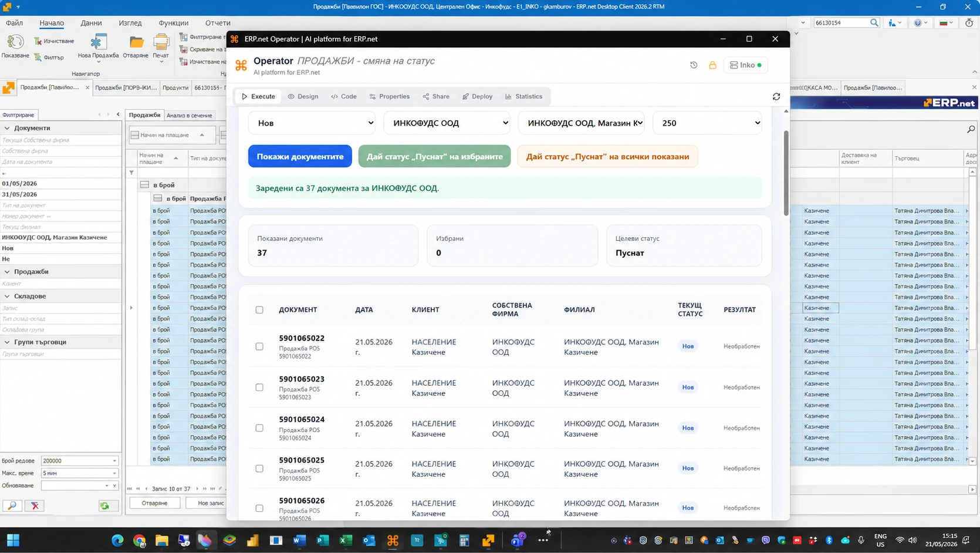Switch to the Code tab in Operator
This screenshot has width=980, height=553.
pyautogui.click(x=344, y=97)
